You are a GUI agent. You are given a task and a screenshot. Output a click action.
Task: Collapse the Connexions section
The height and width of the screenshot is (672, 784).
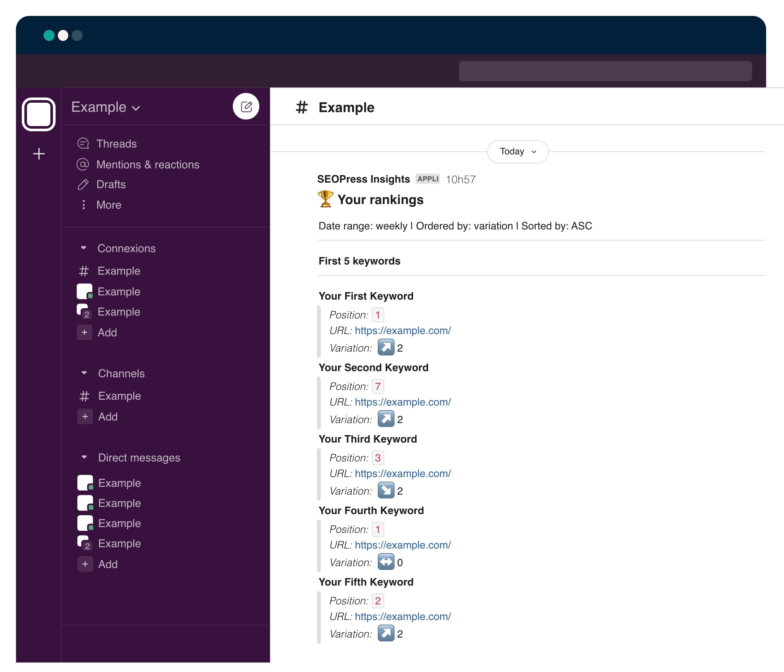pyautogui.click(x=84, y=248)
